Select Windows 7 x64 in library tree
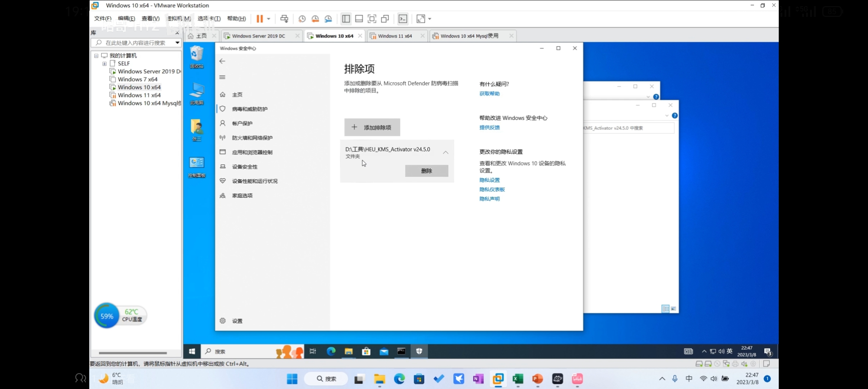Image resolution: width=868 pixels, height=389 pixels. (x=137, y=79)
